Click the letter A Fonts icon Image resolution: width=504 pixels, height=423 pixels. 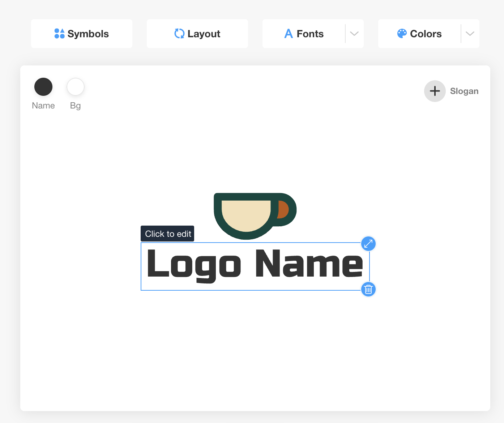point(289,34)
